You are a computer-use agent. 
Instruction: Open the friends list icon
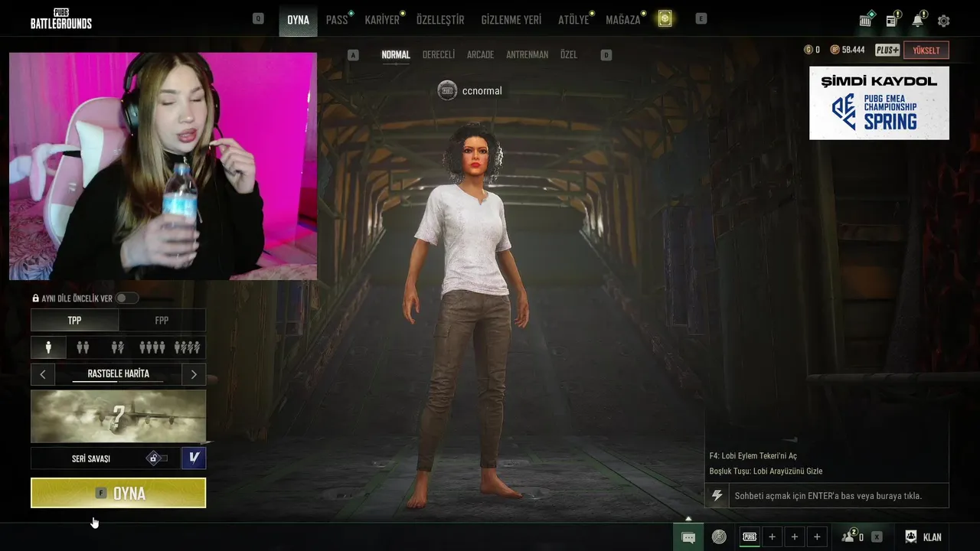coord(849,536)
